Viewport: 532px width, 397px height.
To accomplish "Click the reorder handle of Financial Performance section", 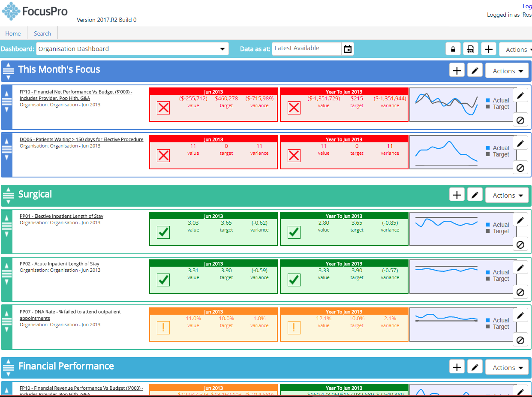I will click(x=8, y=368).
